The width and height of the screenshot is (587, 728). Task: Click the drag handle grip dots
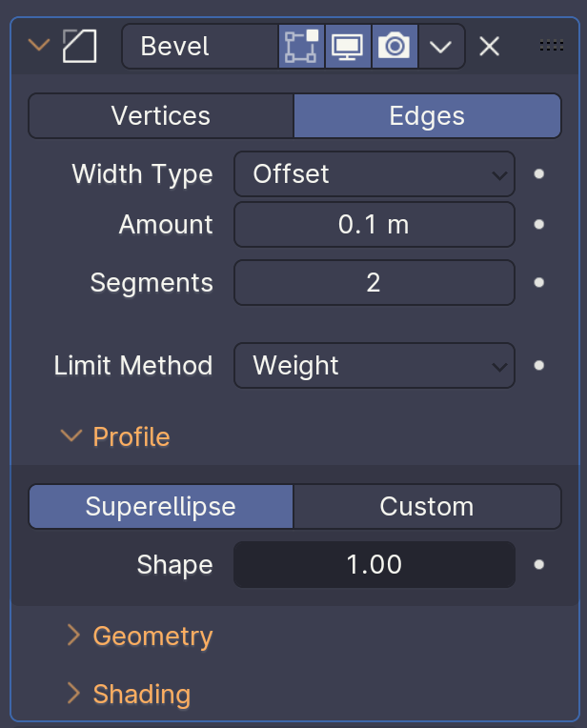(551, 46)
